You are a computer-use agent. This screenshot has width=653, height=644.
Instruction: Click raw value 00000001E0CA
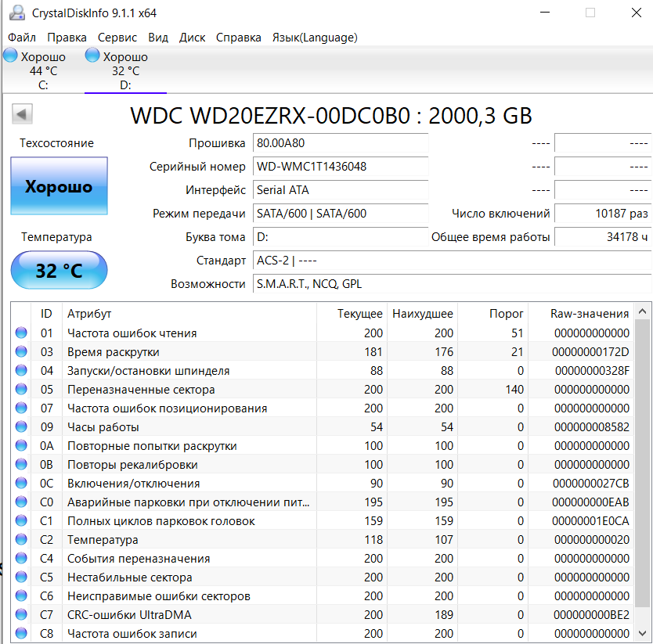[590, 521]
